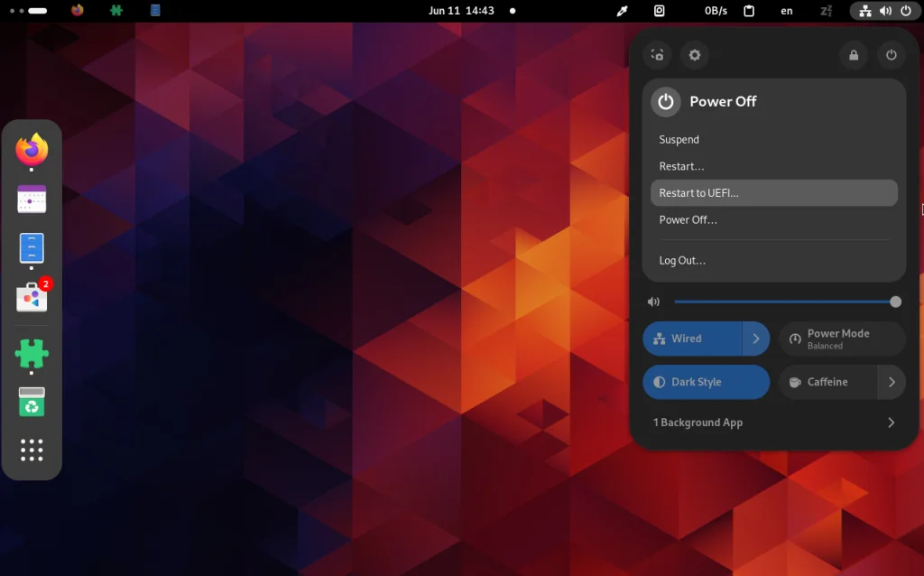
Task: Select Restart to UEFI… option
Action: click(773, 193)
